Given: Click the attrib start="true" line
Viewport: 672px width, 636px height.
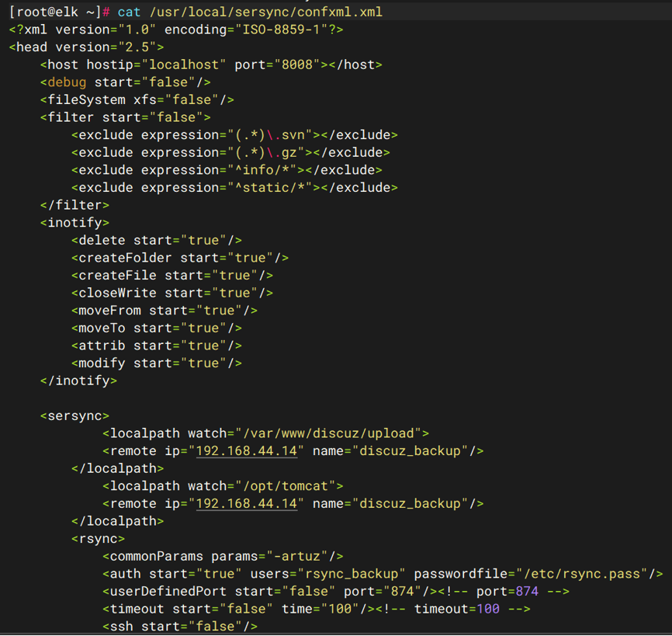Looking at the screenshot, I should (157, 346).
